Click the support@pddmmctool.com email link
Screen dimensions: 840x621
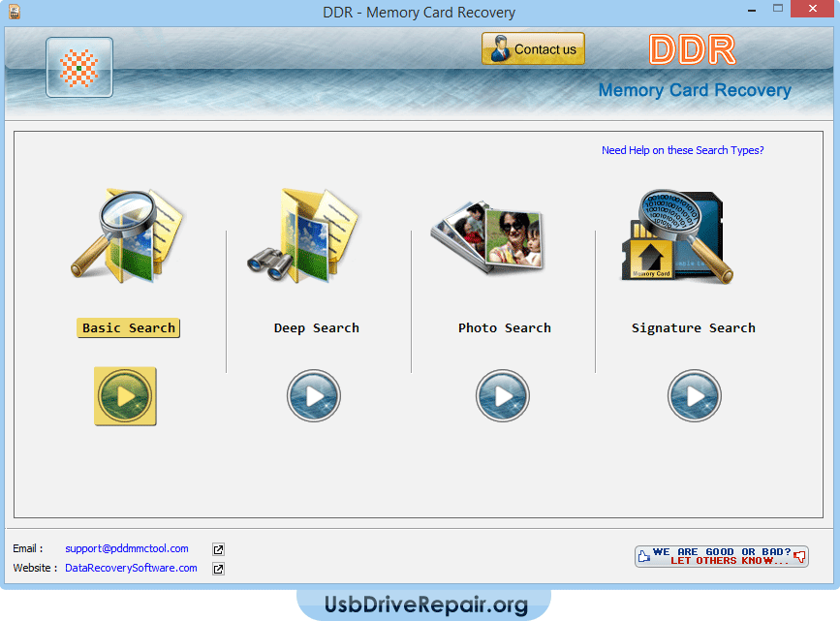(127, 548)
